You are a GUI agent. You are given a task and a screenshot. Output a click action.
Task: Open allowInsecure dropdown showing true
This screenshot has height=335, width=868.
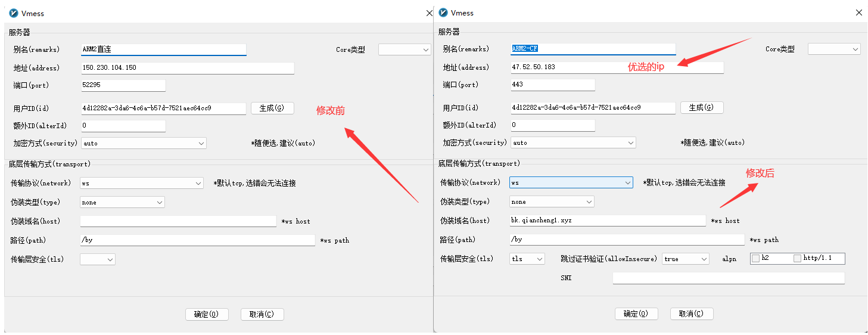(686, 259)
